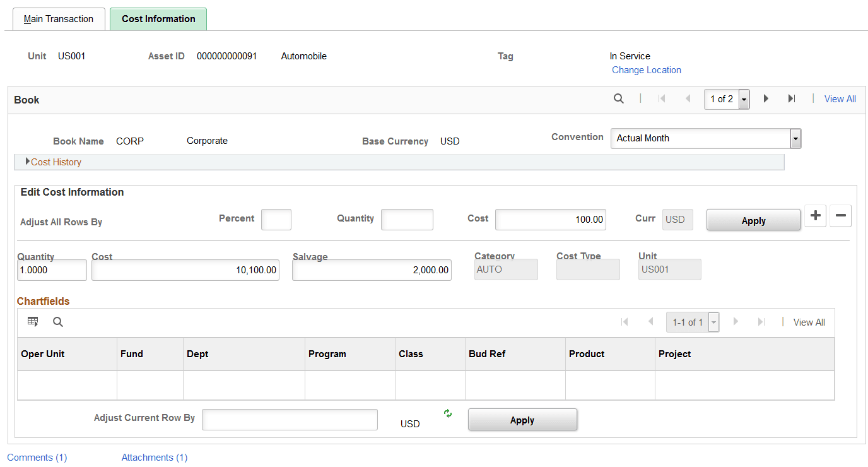868x467 pixels.
Task: Click the search icon in the Book header
Action: (x=618, y=98)
